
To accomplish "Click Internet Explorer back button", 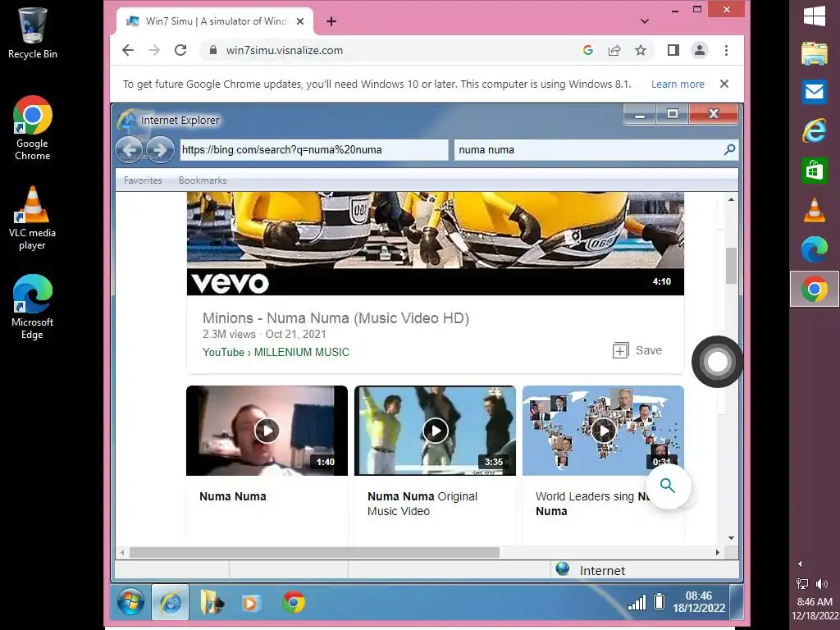I will 129,149.
